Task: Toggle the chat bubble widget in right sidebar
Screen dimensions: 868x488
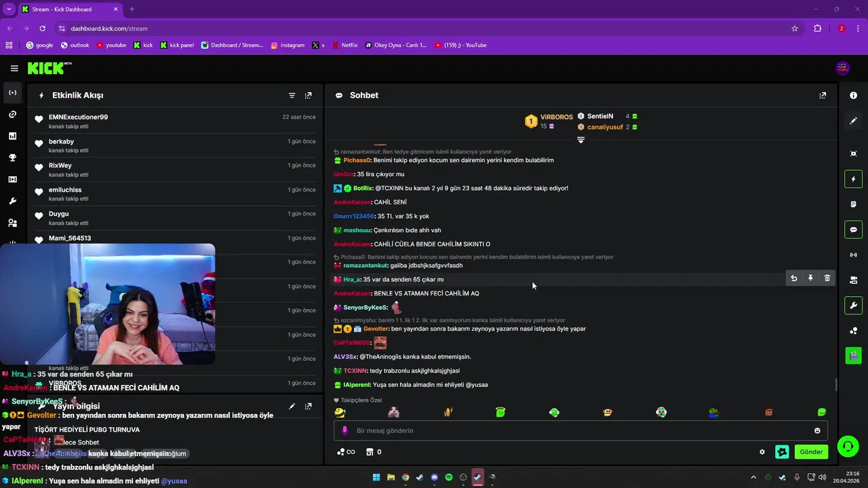Action: pyautogui.click(x=853, y=230)
